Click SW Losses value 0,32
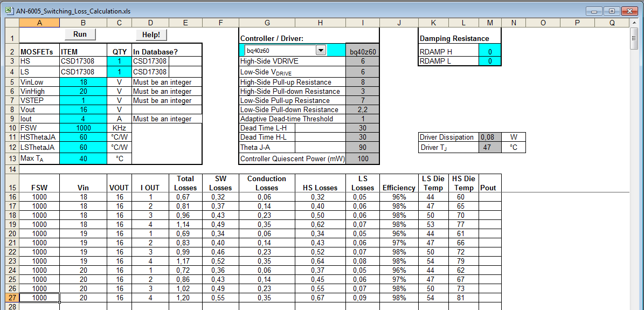 [220, 197]
